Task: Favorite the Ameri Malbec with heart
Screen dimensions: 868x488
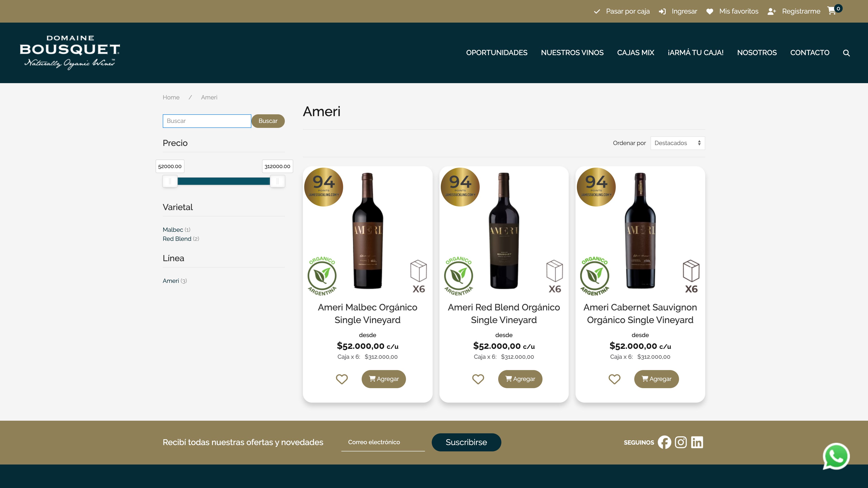Action: coord(342,379)
